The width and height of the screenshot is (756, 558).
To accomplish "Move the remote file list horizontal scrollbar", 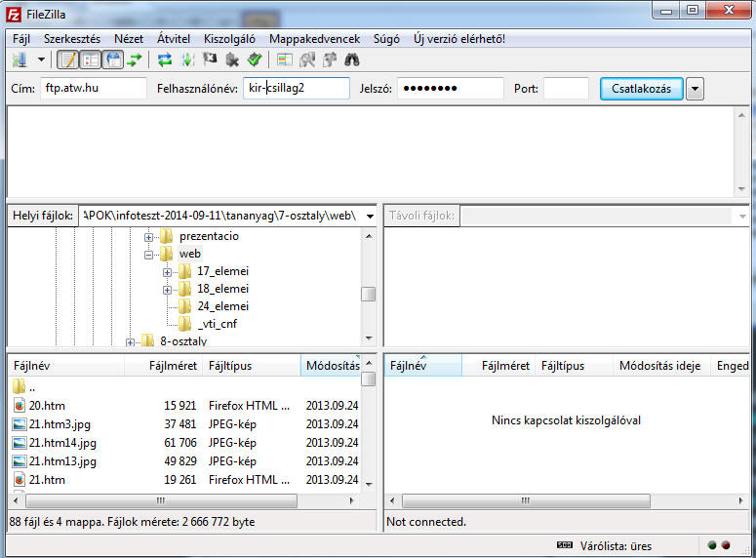I will 526,501.
